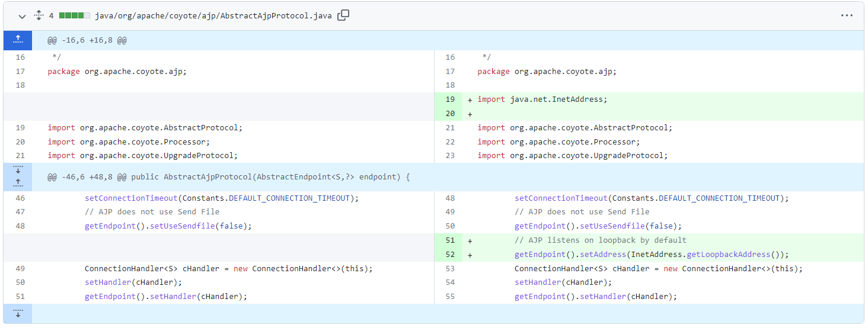Click line number 47
This screenshot has height=331, width=868.
pos(20,212)
